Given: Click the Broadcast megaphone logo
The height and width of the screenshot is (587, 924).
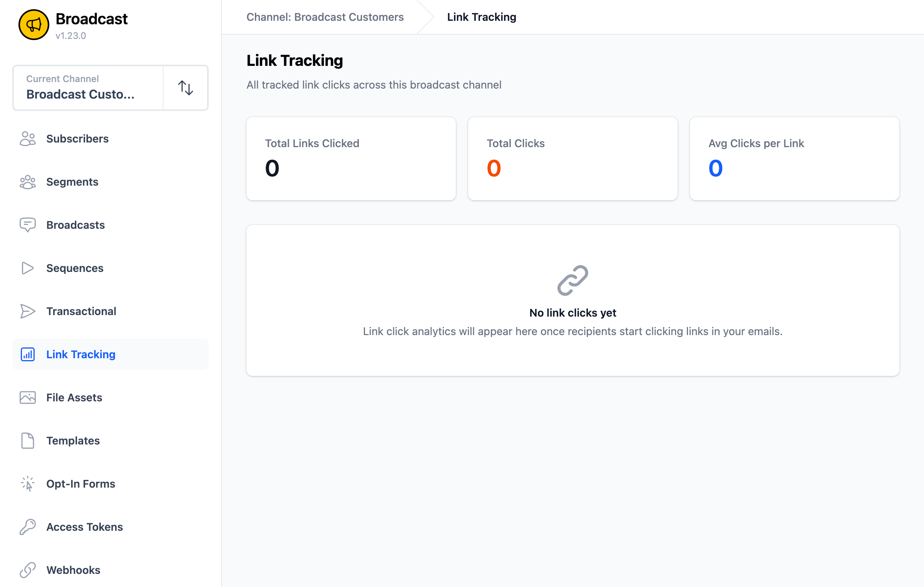Looking at the screenshot, I should (34, 24).
